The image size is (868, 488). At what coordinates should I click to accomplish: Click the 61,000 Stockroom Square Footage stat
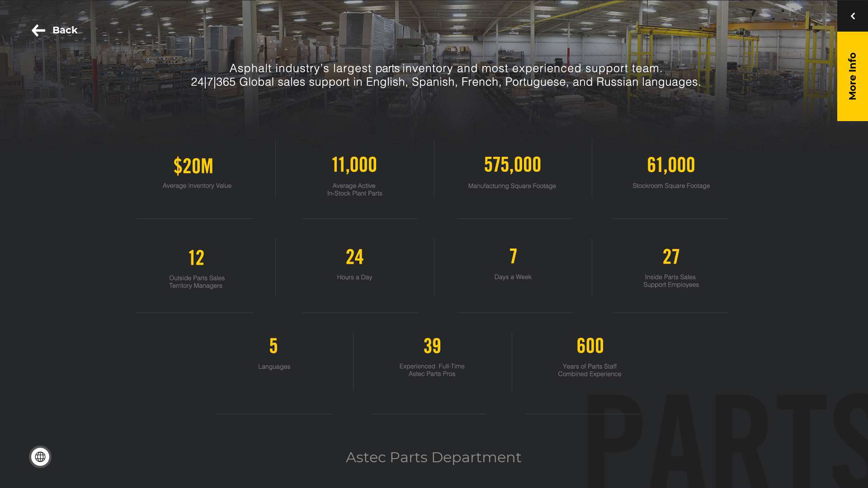point(671,174)
